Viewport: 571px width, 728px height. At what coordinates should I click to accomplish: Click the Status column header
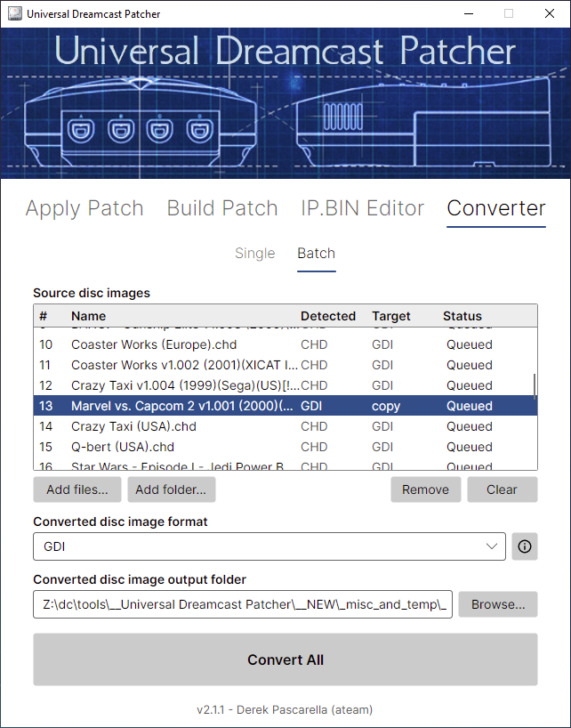[x=462, y=316]
